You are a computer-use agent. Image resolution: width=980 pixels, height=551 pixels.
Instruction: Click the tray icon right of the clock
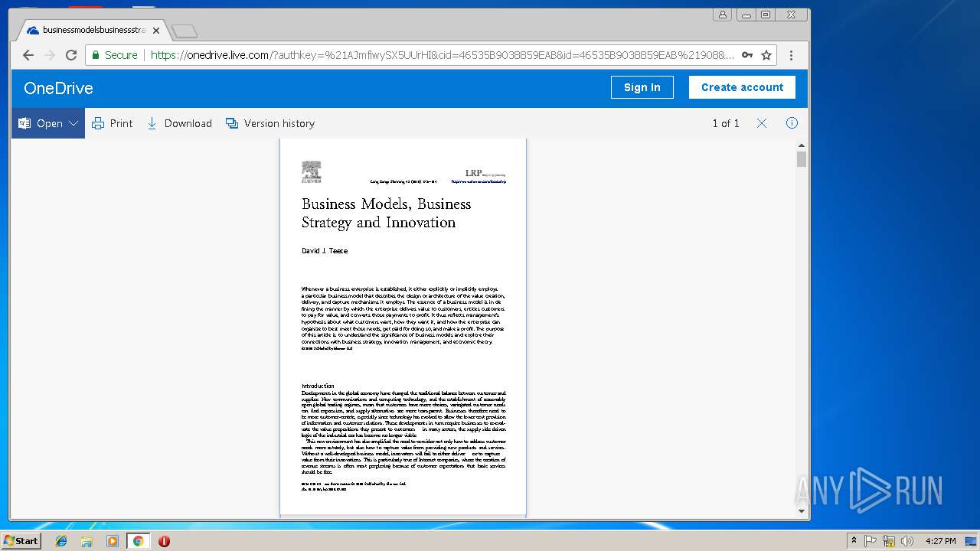tap(970, 541)
